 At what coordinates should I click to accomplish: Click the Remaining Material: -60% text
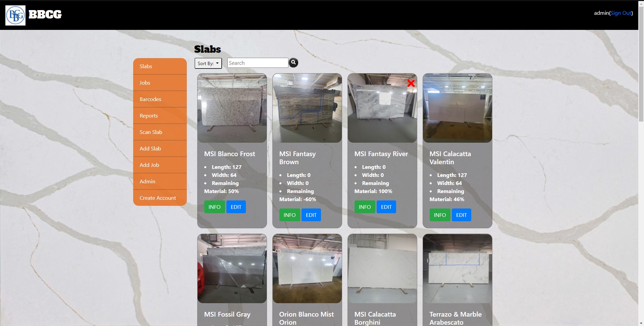click(x=298, y=195)
